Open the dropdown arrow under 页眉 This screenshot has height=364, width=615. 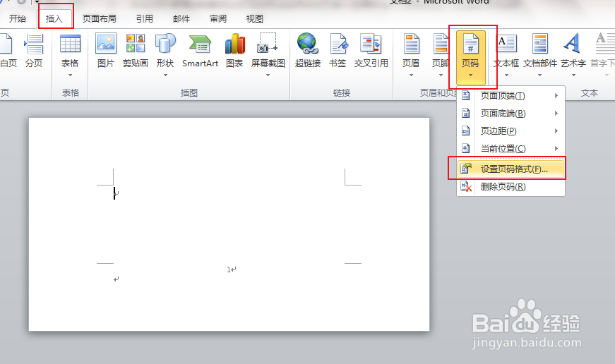click(411, 75)
